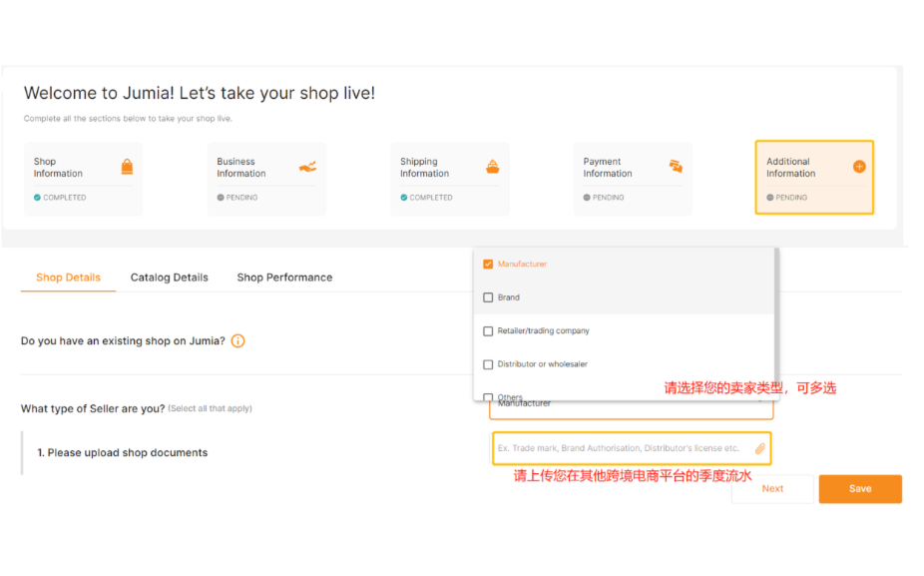Click the ship icon on Shipping Information
Screen dimensions: 924x576
point(493,167)
